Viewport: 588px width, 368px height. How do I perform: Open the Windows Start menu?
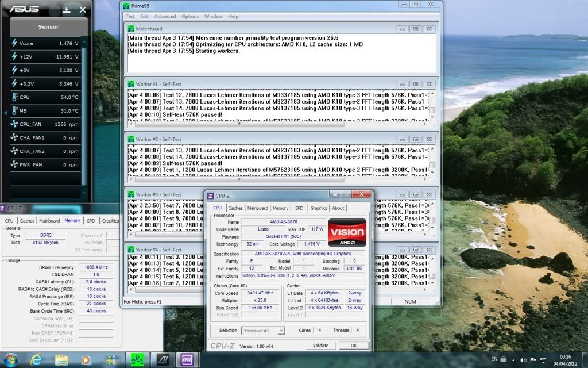(10, 360)
